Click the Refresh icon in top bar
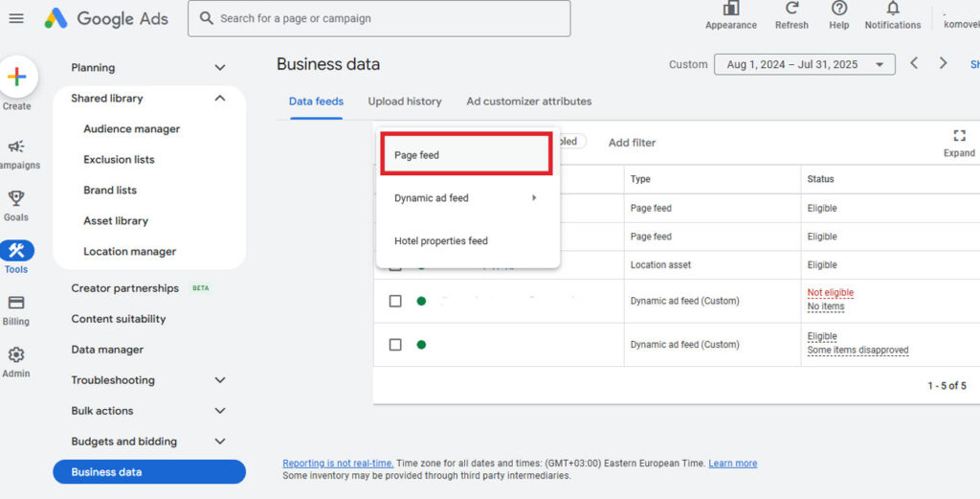 (x=791, y=9)
